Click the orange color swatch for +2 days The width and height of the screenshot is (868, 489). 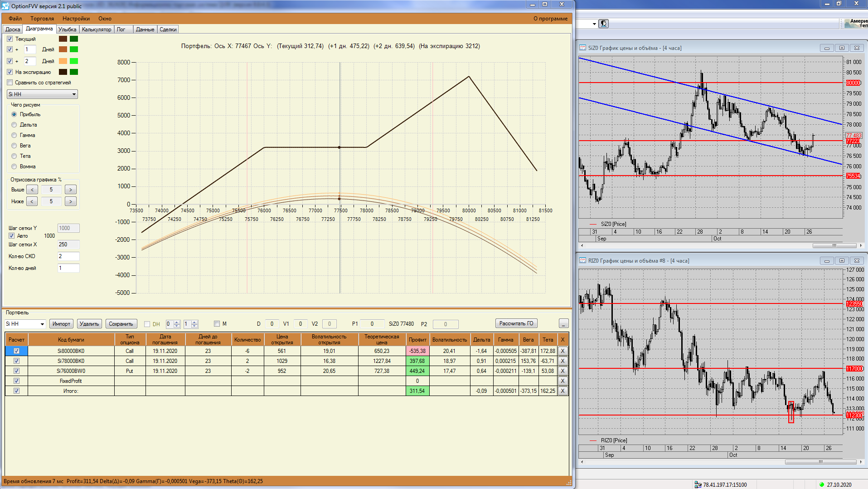coord(63,61)
